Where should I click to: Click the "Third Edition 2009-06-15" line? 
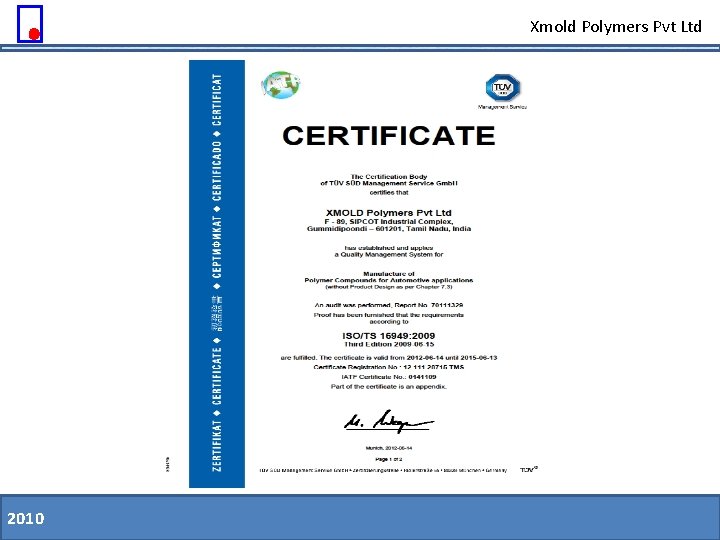[389, 344]
